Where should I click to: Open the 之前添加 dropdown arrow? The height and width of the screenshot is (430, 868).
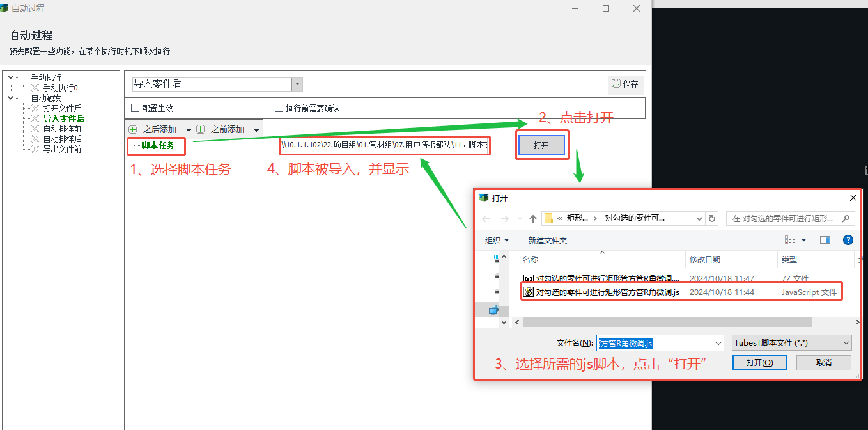tap(257, 130)
